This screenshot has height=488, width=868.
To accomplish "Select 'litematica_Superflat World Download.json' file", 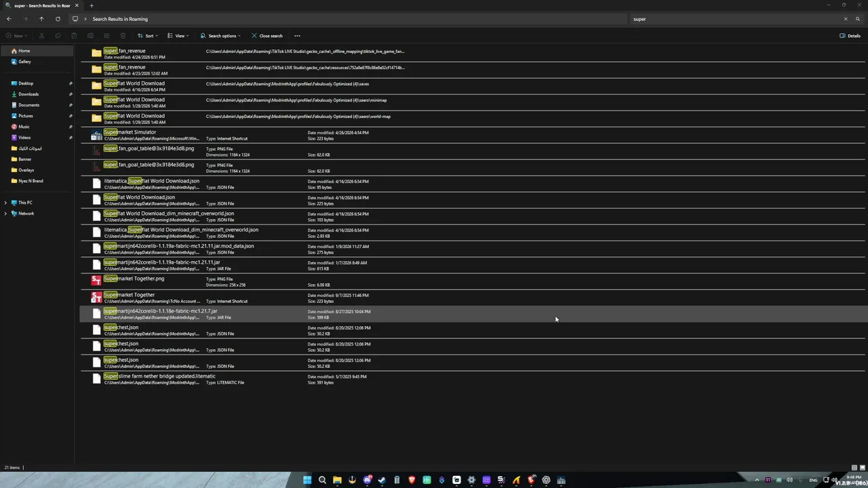I will (473, 184).
